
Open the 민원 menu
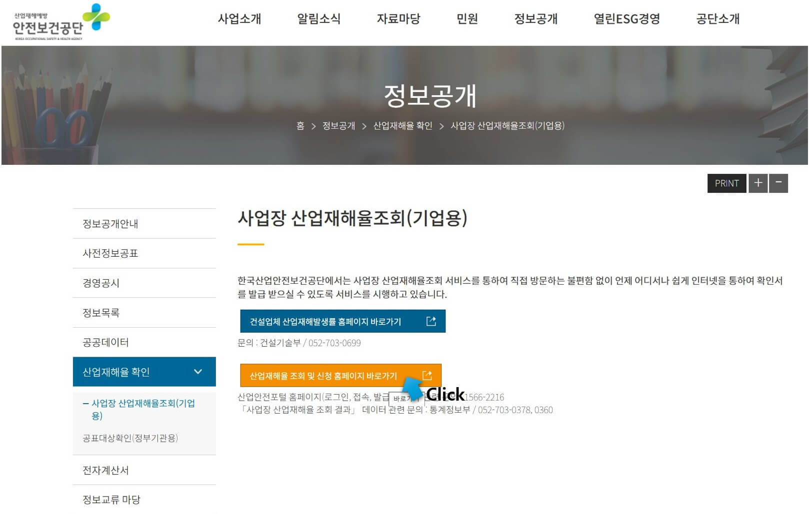[467, 19]
